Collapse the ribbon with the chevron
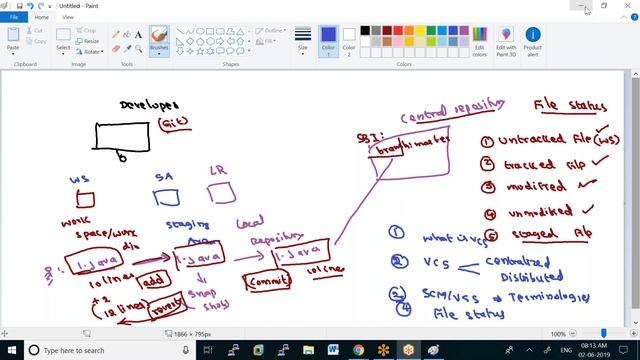640x360 pixels. tap(623, 17)
